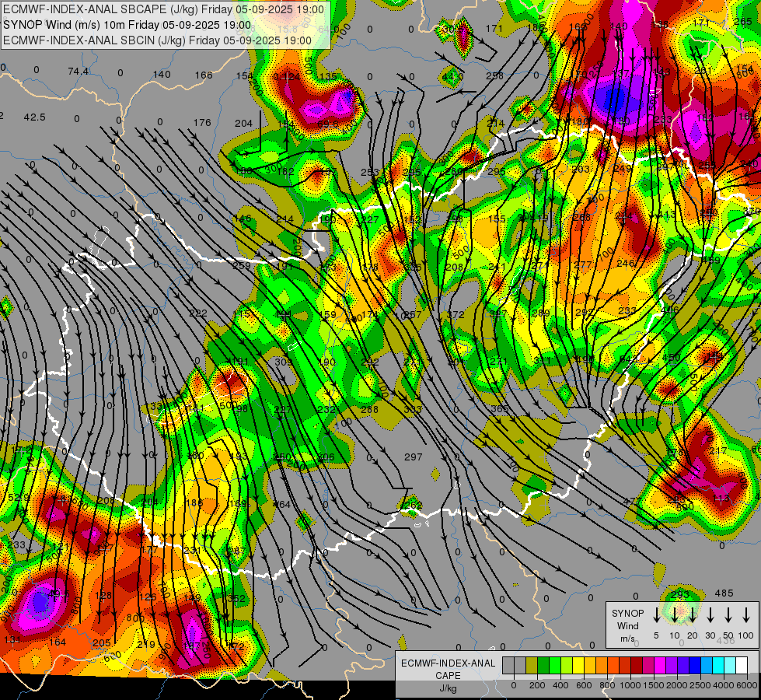
Task: Click the 'CAPE' label in the color legend
Action: [x=448, y=676]
